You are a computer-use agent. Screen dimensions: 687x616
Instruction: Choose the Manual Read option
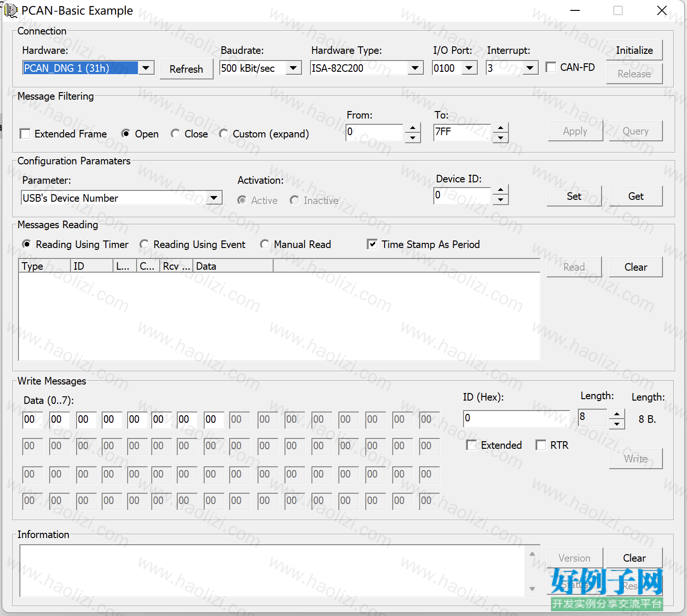coord(265,244)
